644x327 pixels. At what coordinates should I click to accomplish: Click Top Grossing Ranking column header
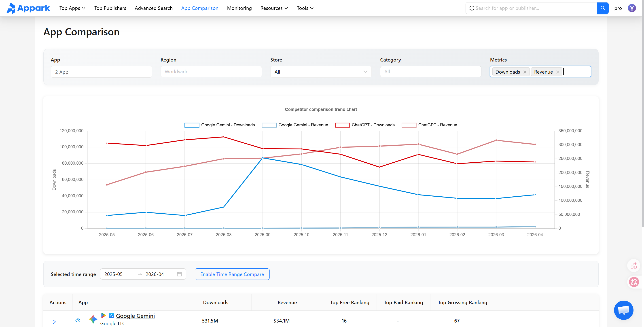tap(462, 302)
